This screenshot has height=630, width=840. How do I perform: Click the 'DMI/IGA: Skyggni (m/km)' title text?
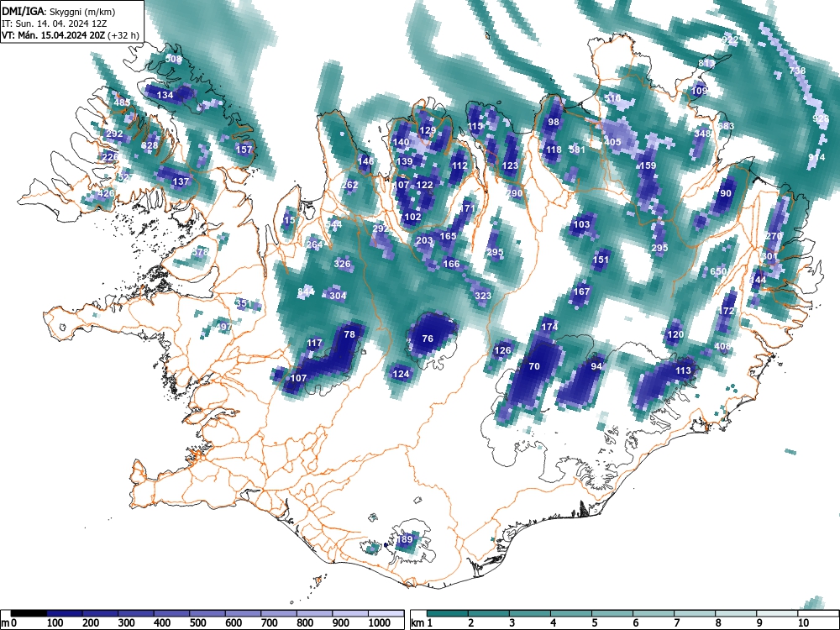[x=59, y=12]
